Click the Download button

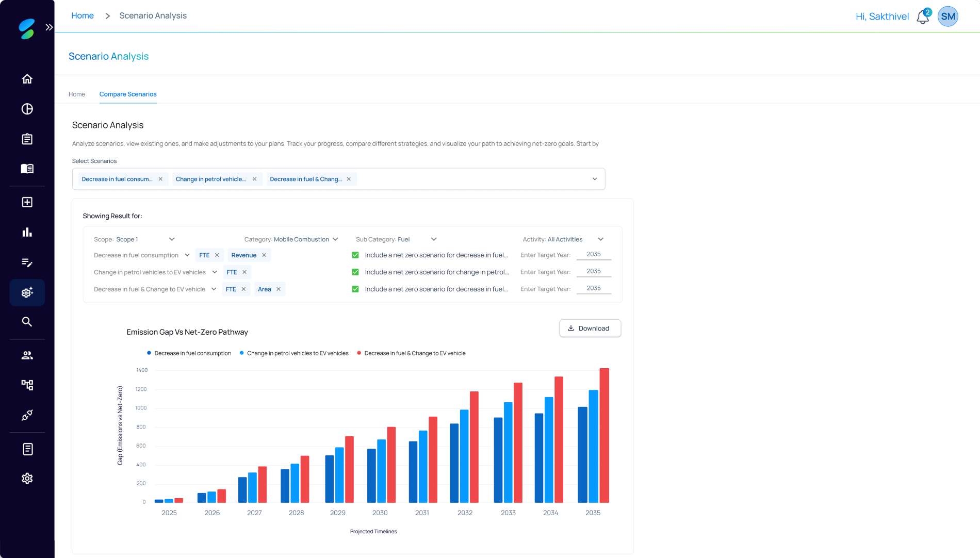pos(590,329)
